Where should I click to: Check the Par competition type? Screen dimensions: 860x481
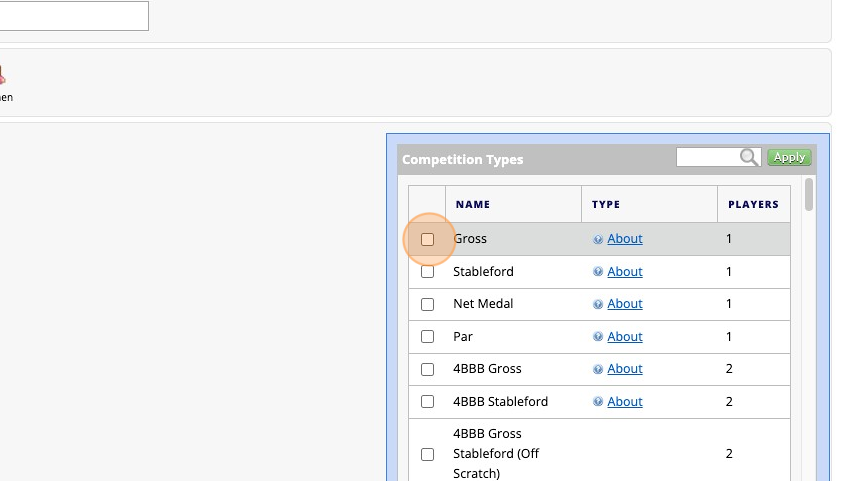point(428,337)
